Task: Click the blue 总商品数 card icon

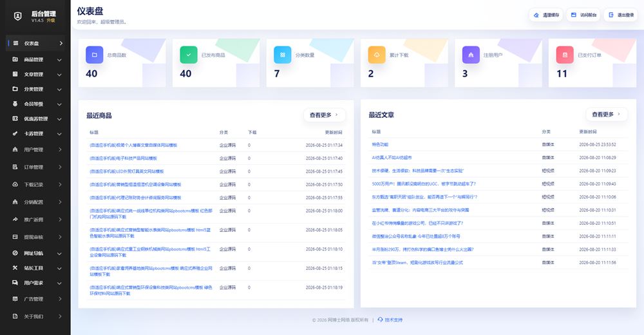Action: [x=95, y=55]
